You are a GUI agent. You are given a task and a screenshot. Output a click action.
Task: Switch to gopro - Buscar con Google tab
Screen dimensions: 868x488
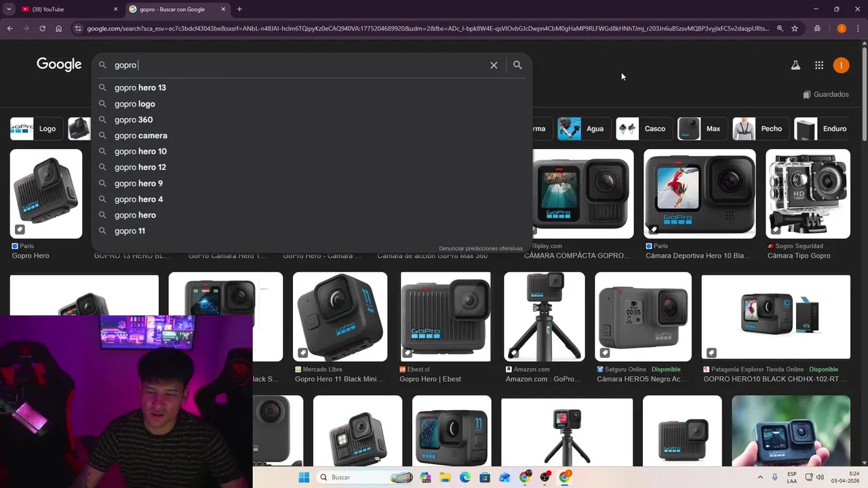coord(178,9)
